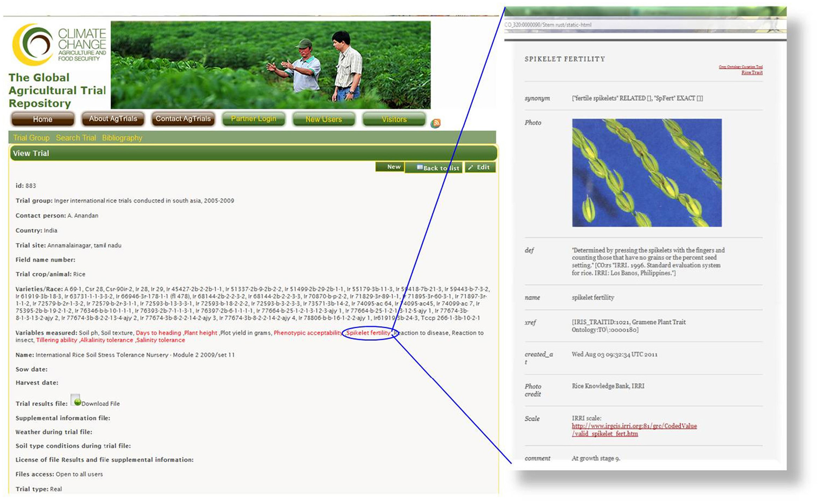This screenshot has width=820, height=504.
Task: Open the Search Trial tab
Action: 76,138
